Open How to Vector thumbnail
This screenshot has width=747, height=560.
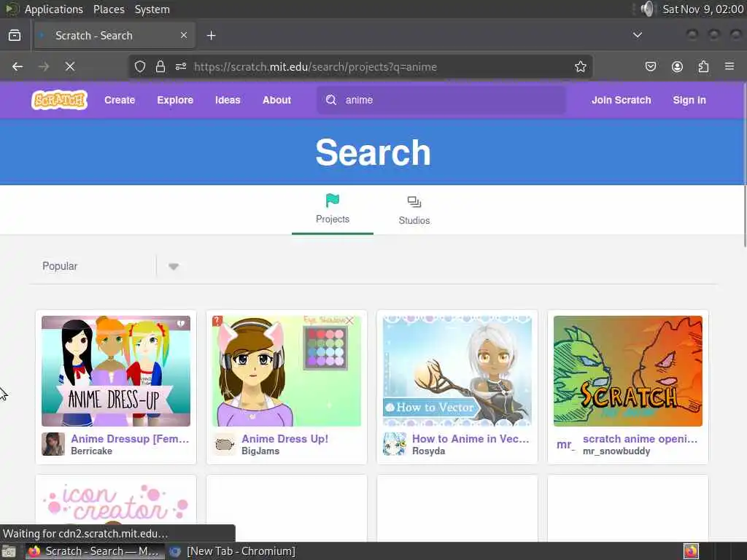457,371
